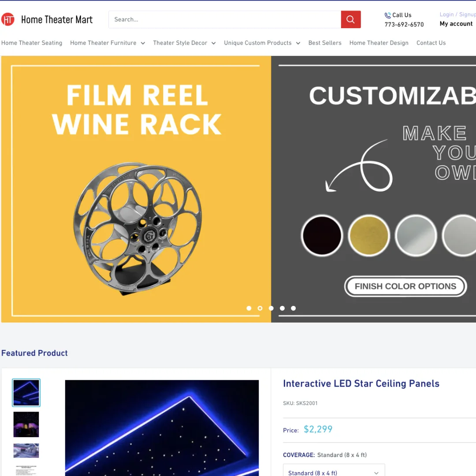Open the Best Sellers menu item
Screen dimensions: 476x476
325,43
